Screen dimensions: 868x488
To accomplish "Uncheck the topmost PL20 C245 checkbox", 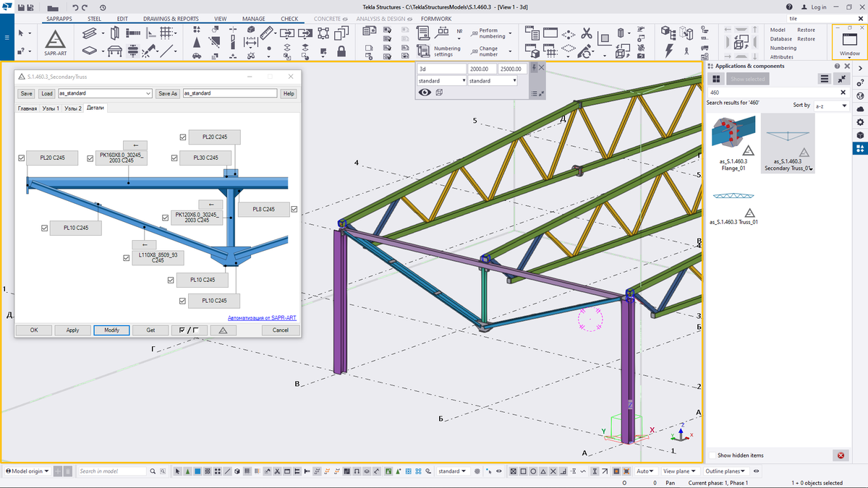I will tap(184, 137).
